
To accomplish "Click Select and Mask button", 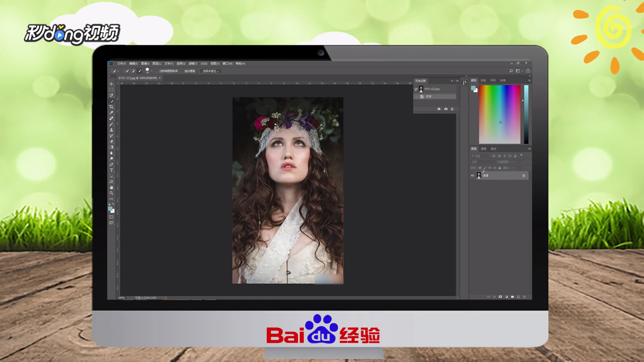I will tap(210, 71).
